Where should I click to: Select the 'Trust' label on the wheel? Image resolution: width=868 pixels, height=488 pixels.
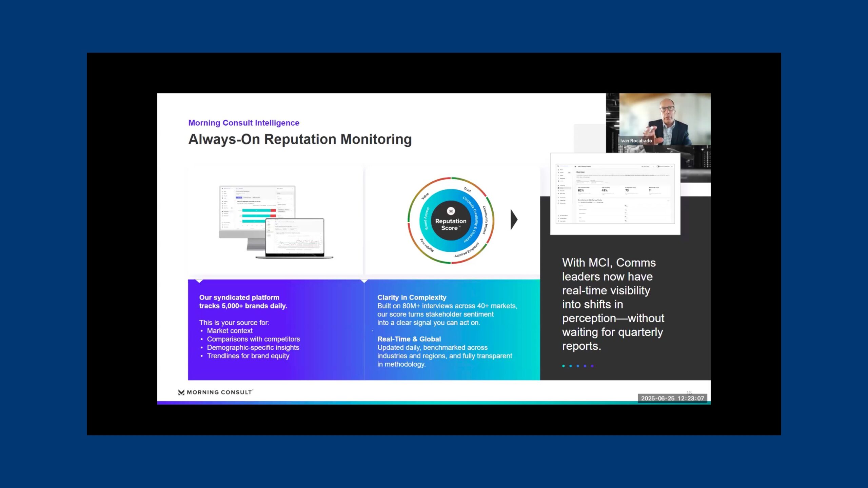click(x=468, y=189)
